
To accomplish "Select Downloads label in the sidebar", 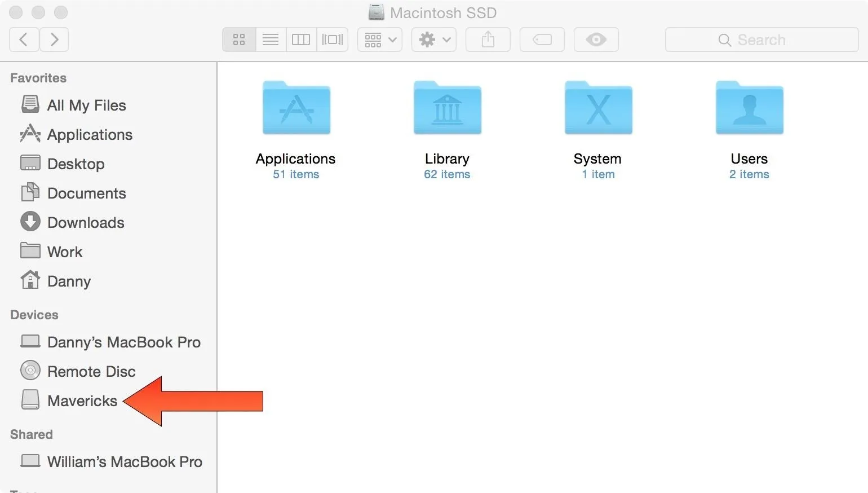I will click(86, 223).
